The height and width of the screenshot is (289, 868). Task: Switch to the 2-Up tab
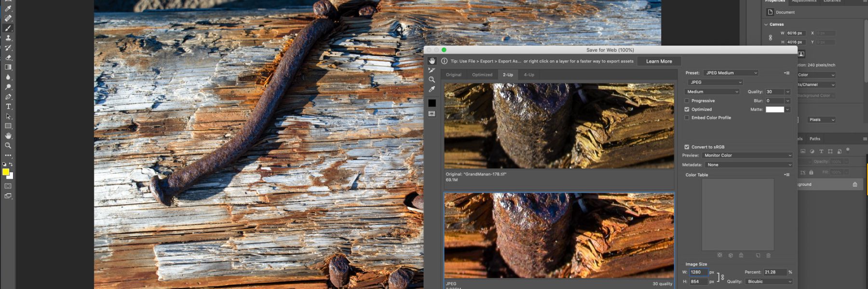click(508, 75)
